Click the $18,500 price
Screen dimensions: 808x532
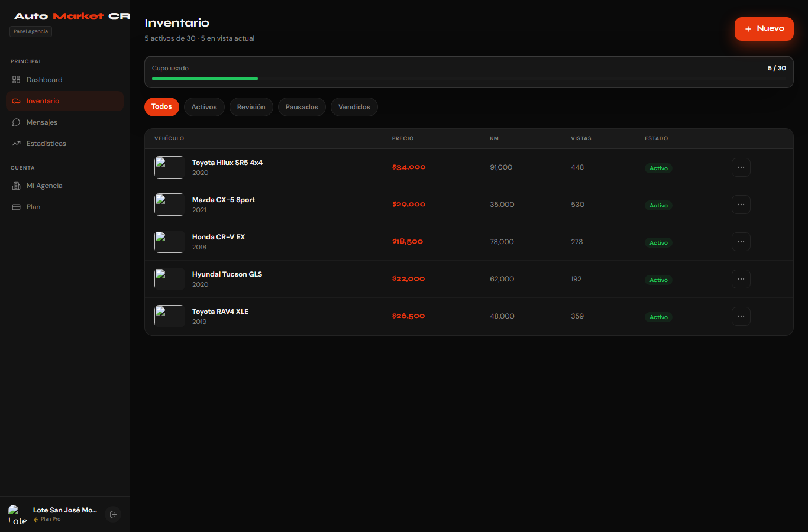click(408, 242)
